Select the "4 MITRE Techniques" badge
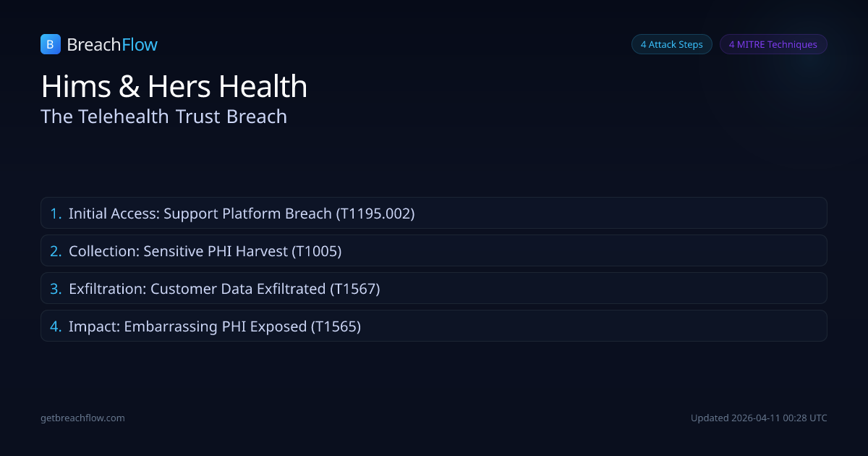Viewport: 868px width, 456px height. (x=773, y=44)
